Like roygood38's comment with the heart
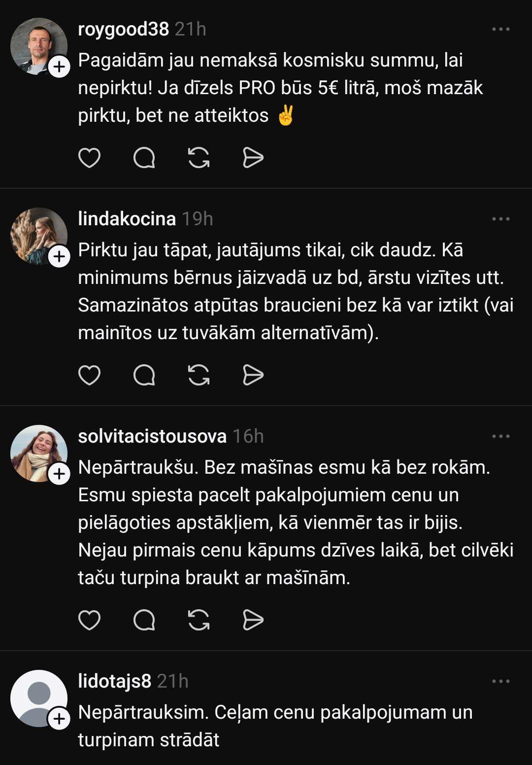This screenshot has height=765, width=532. pyautogui.click(x=89, y=158)
